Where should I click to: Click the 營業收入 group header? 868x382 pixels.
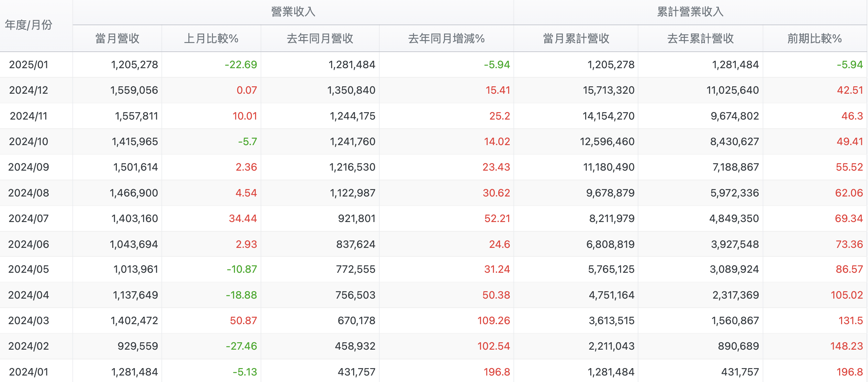[x=293, y=12]
